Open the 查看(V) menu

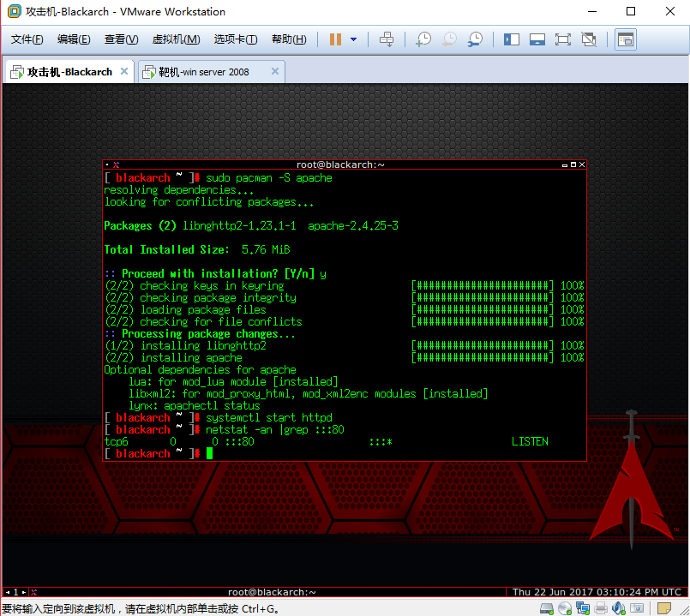tap(121, 39)
